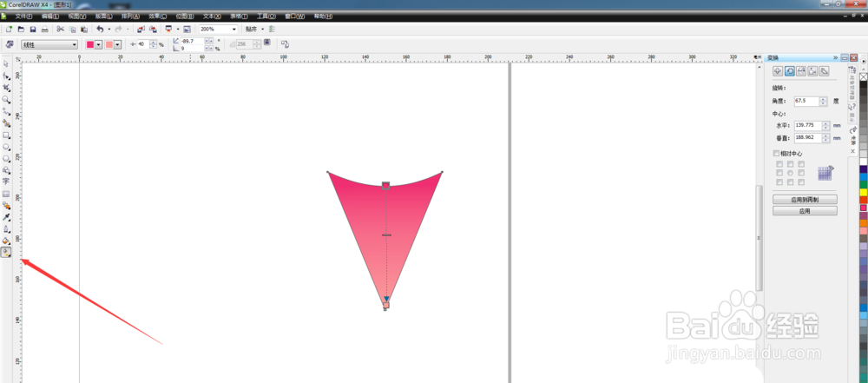Image resolution: width=868 pixels, height=383 pixels.
Task: Switch to Rotate mode in Transform docker
Action: click(x=790, y=71)
